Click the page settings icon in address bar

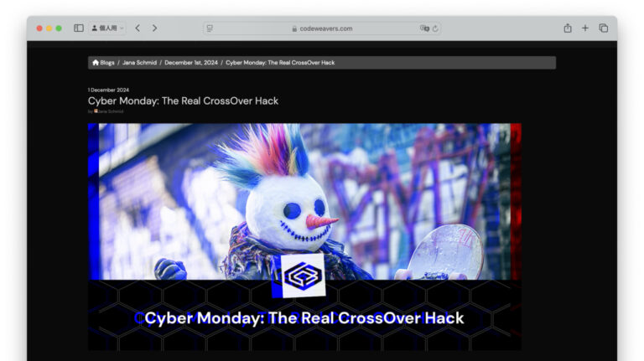coord(210,28)
